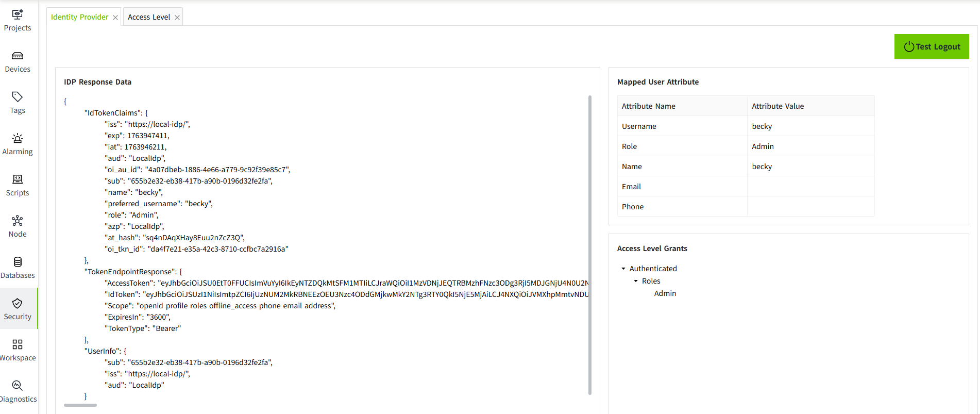The width and height of the screenshot is (980, 414).
Task: Go to Devices in sidebar
Action: [x=18, y=56]
